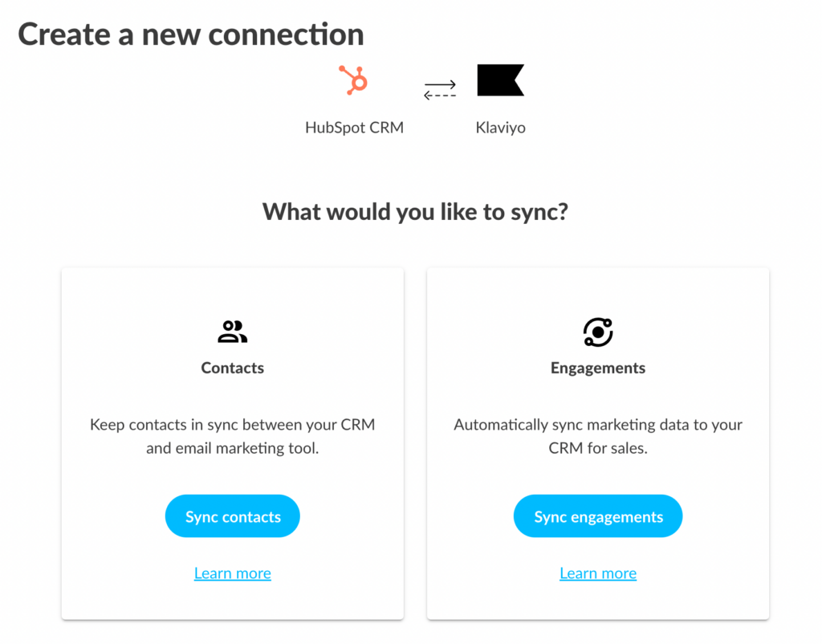Screen dimensions: 822x644
Task: Click the 'Automatically sync marketing data' description
Action: (598, 436)
